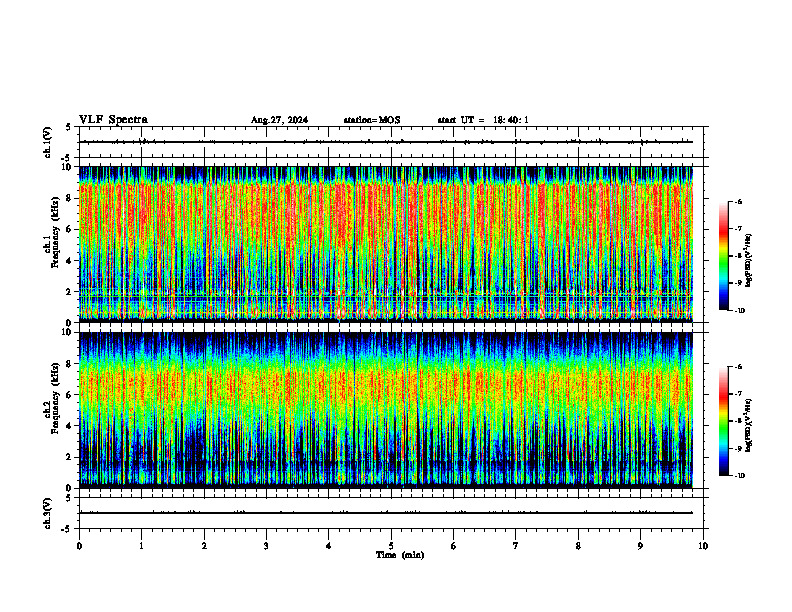The height and width of the screenshot is (612, 792).
Task: Click the time axis tick label '5'
Action: (x=391, y=546)
